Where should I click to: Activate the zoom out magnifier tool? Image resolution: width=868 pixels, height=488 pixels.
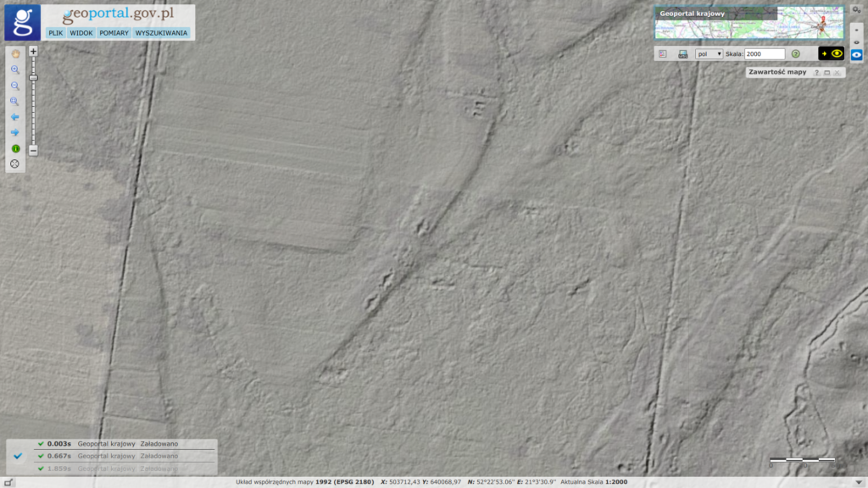click(15, 86)
